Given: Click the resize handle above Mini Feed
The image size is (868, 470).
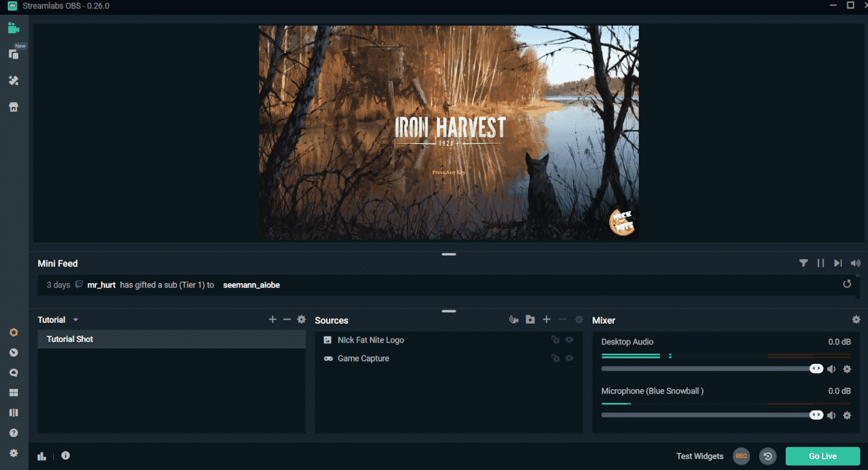Looking at the screenshot, I should (x=449, y=254).
